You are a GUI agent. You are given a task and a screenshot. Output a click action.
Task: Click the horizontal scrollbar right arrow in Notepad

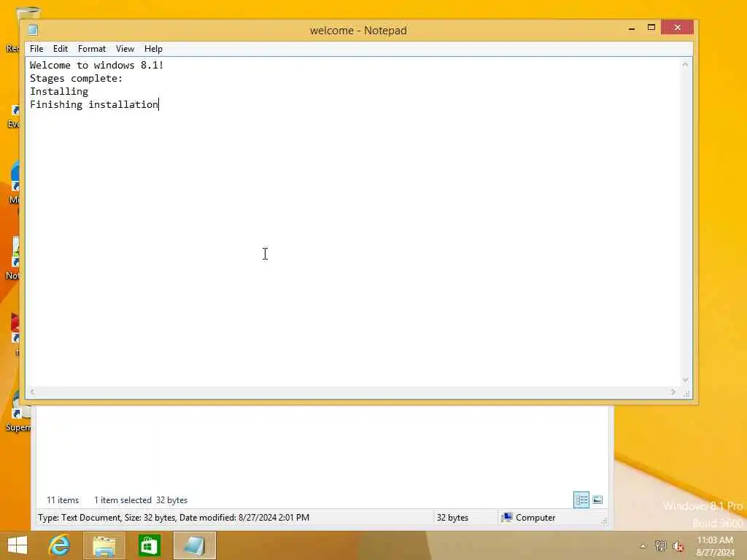click(673, 392)
